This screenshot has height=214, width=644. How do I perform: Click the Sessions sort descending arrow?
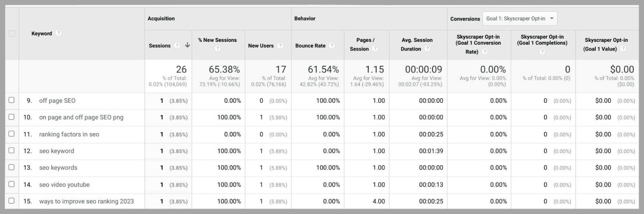188,45
